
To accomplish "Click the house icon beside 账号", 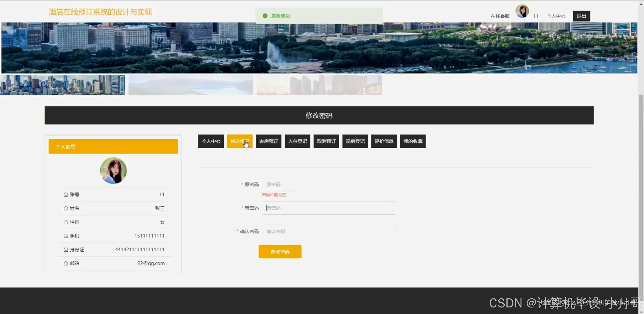I will pos(66,194).
